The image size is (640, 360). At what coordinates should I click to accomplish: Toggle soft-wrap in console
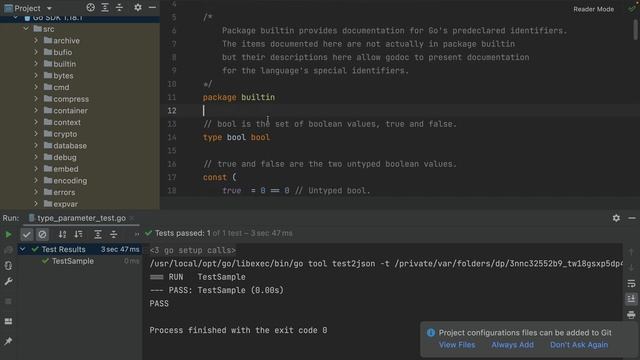pyautogui.click(x=631, y=283)
